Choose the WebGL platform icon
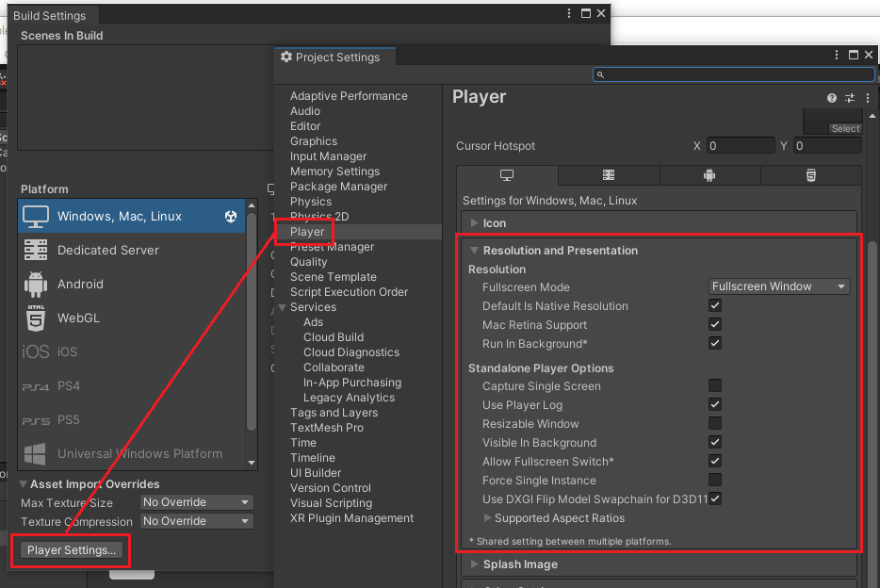 [x=36, y=318]
